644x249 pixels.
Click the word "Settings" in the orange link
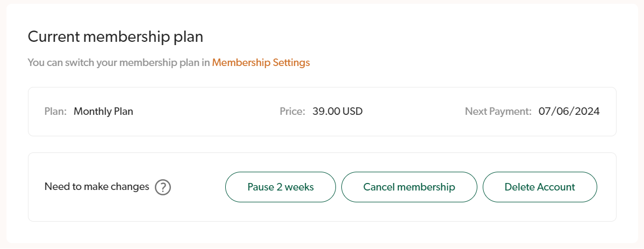291,63
